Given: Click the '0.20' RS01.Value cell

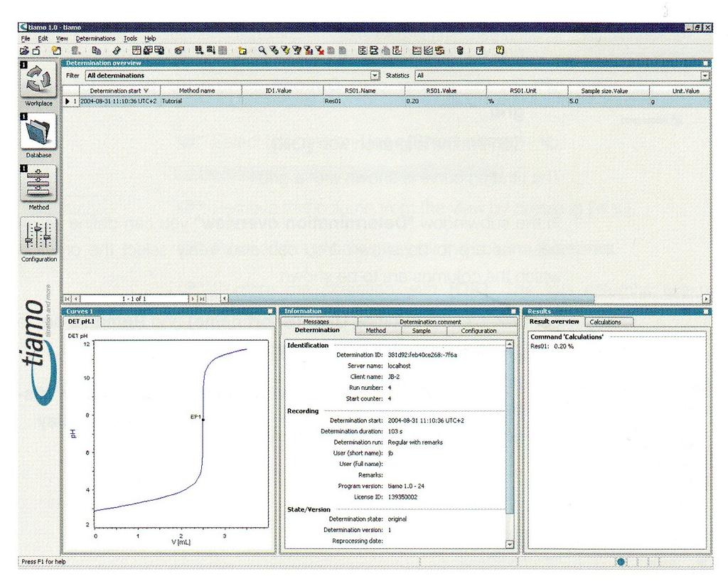Looking at the screenshot, I should click(x=446, y=101).
